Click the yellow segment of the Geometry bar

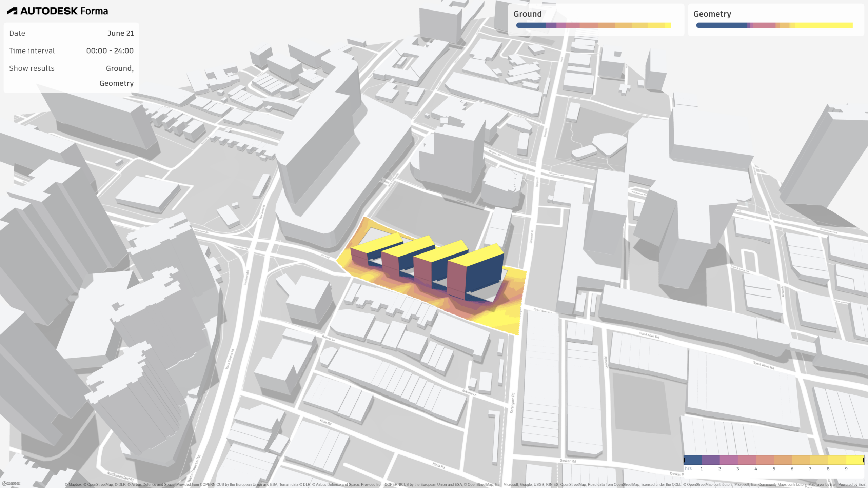(x=824, y=25)
